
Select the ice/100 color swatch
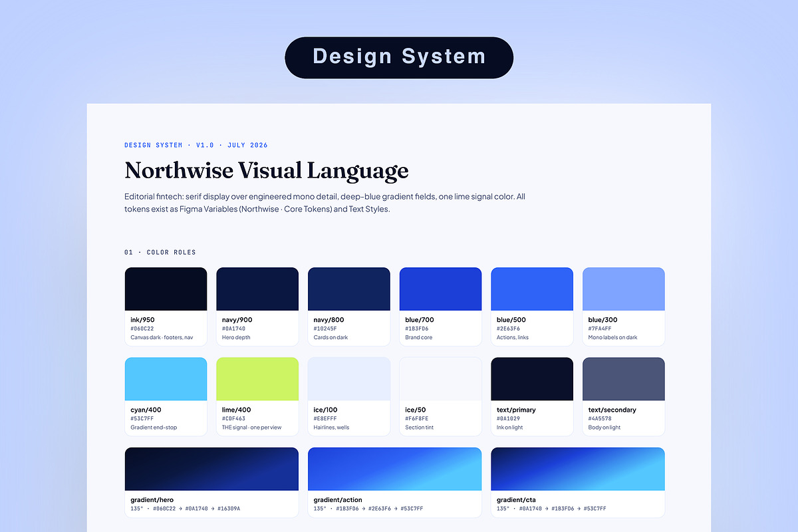[349, 396]
